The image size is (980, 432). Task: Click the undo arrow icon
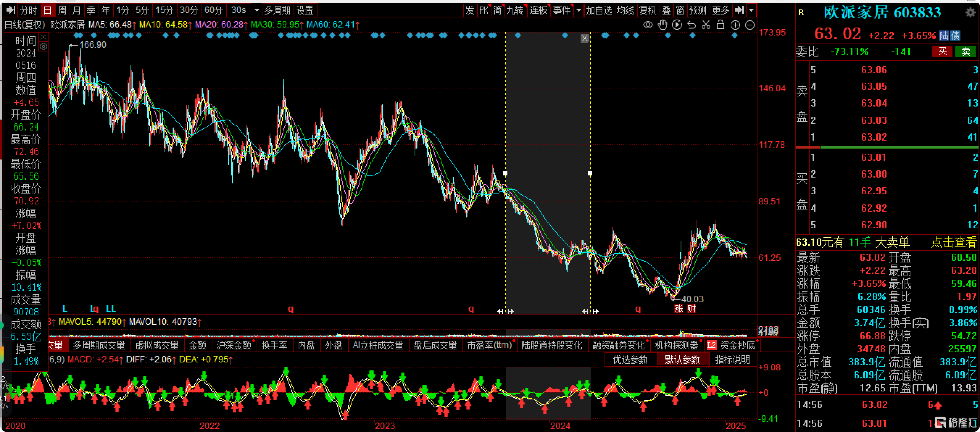coord(692,25)
